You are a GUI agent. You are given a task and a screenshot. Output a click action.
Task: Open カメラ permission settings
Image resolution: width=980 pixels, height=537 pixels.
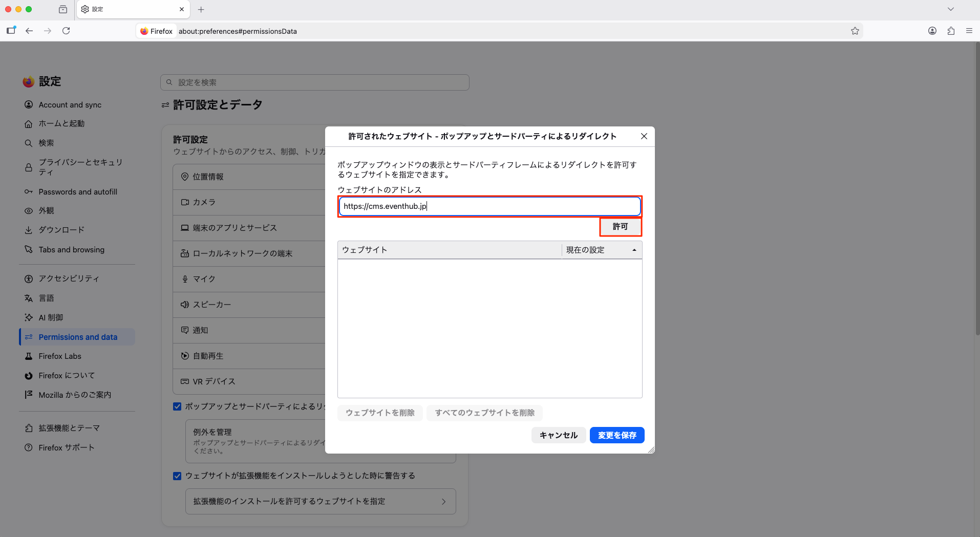click(x=249, y=202)
